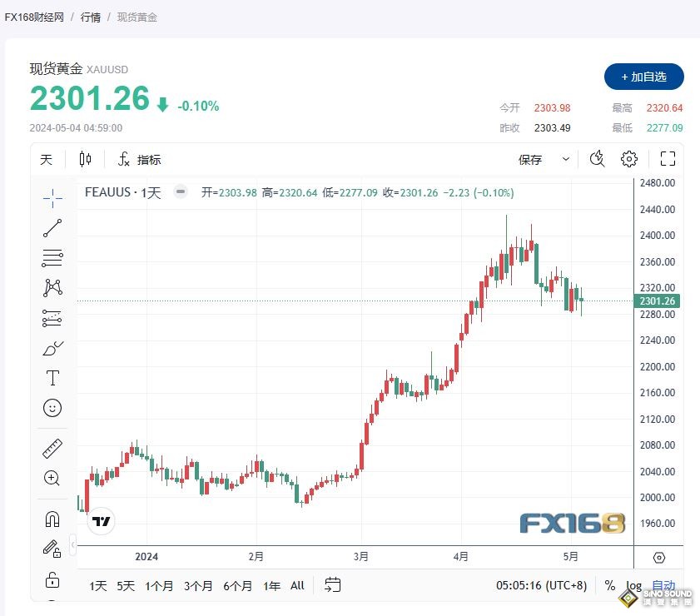Open the emoji annotation tool
Screen dimensions: 700x616
click(52, 408)
